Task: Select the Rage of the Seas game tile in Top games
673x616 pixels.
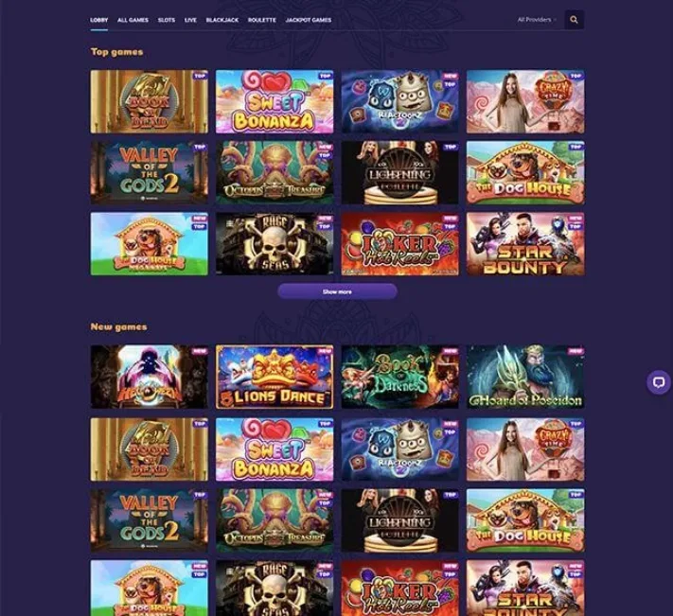Action: tap(275, 243)
